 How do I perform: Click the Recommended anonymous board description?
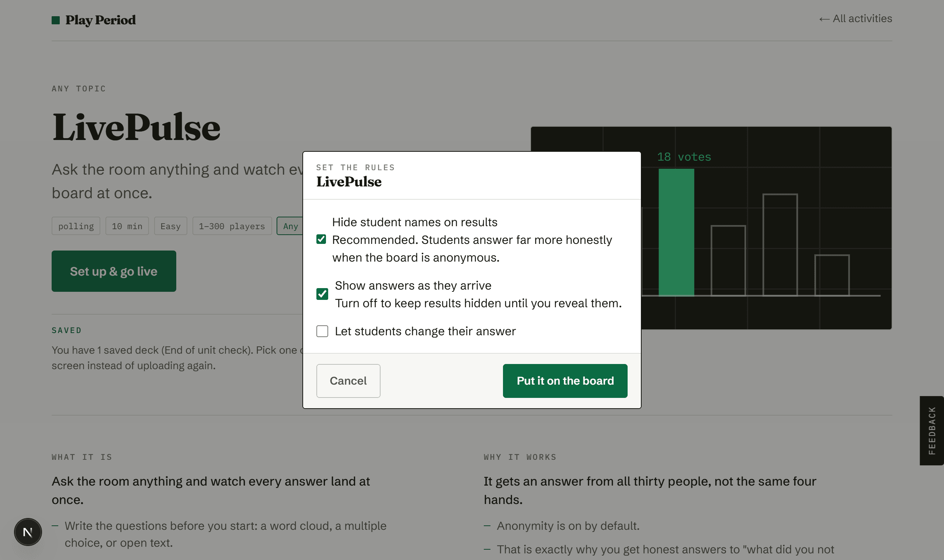472,249
